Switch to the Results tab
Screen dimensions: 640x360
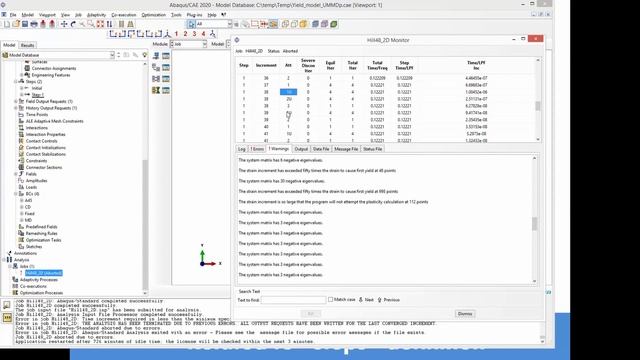(x=27, y=45)
